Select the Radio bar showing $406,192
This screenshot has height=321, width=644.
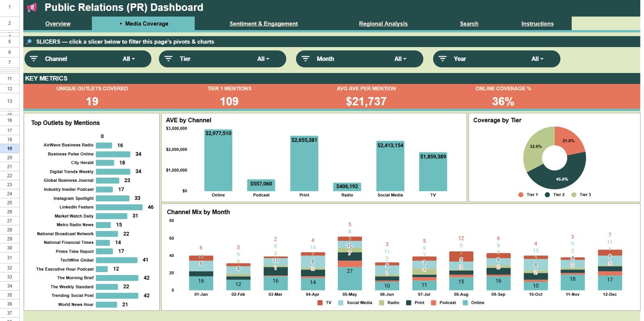pyautogui.click(x=347, y=187)
